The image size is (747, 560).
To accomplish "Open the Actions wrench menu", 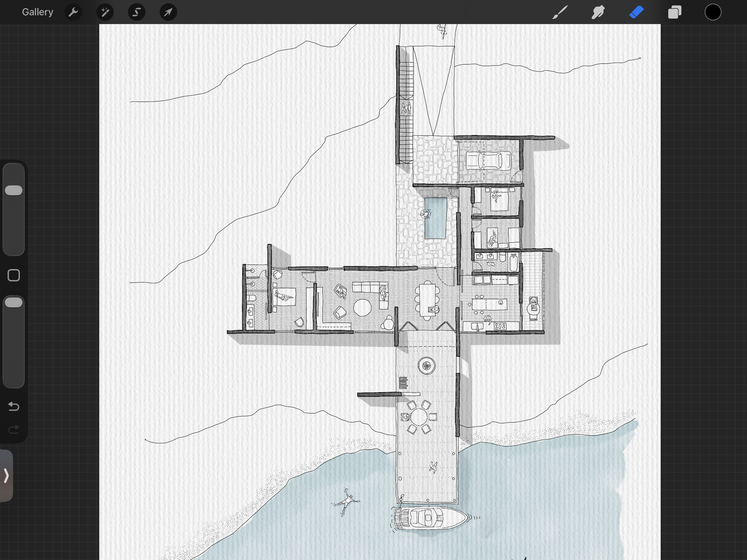I will [x=73, y=12].
